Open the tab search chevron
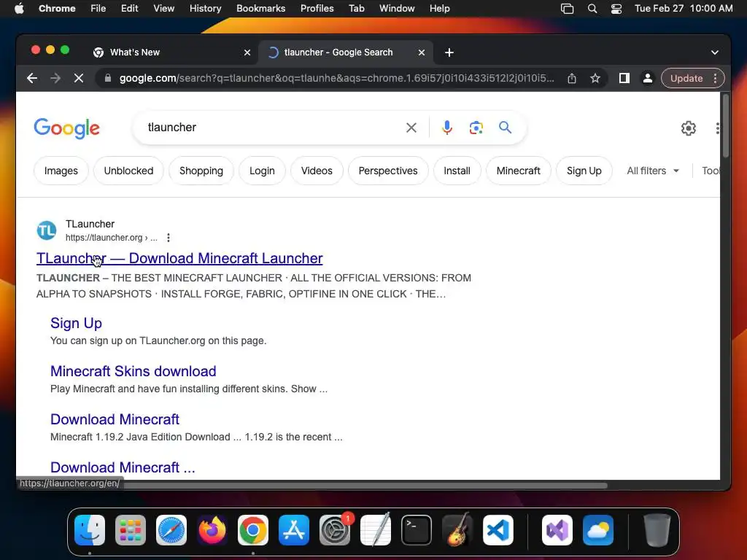 click(x=715, y=52)
